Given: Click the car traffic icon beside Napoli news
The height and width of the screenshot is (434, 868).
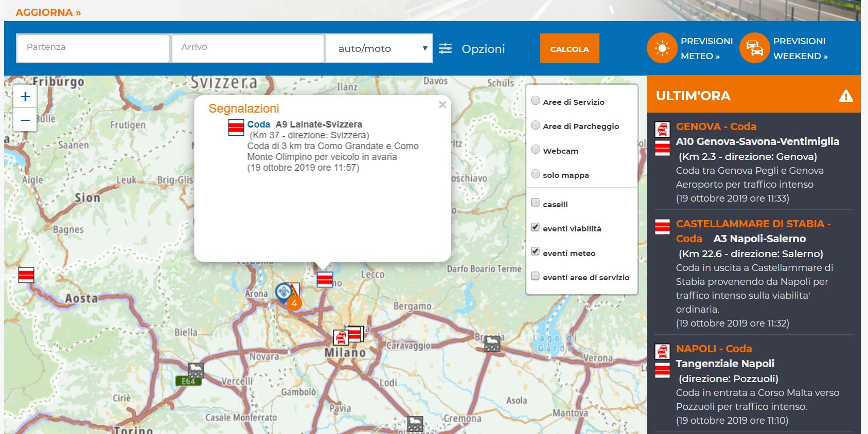Looking at the screenshot, I should point(662,352).
